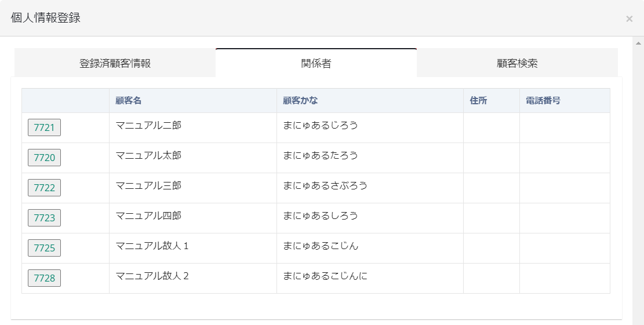Screen dimensions: 644x325
Task: Click the 顧客かな column header
Action: [300, 101]
